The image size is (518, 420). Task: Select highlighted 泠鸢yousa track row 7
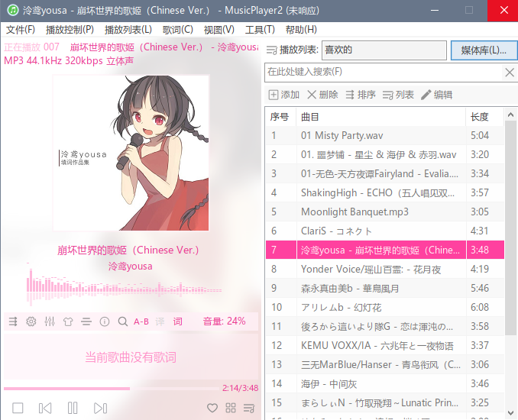(x=385, y=250)
